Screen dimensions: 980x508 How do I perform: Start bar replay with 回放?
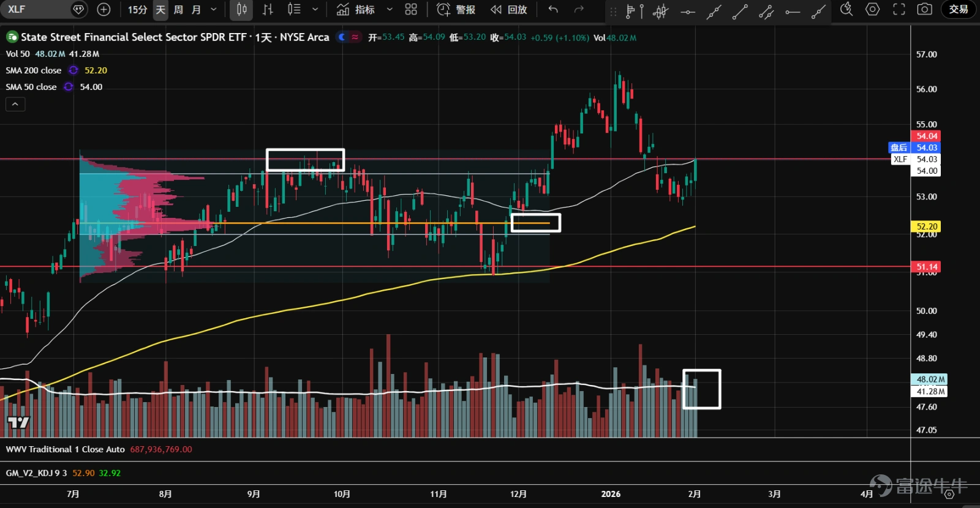[509, 9]
